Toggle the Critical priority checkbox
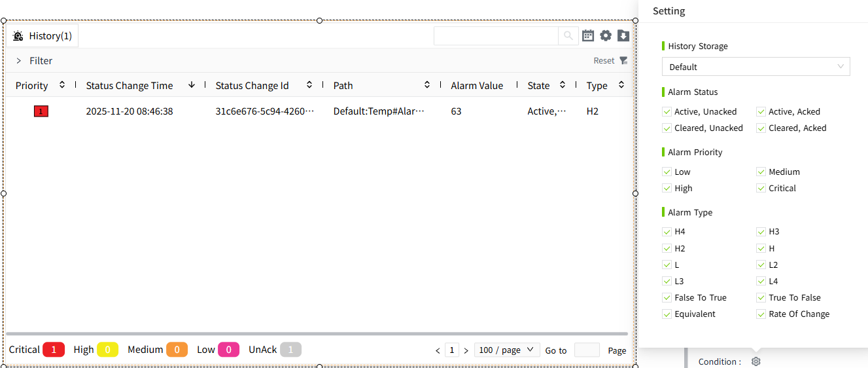 point(761,189)
